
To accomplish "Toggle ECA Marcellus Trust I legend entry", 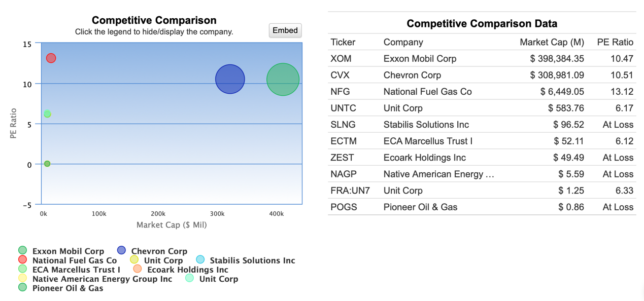I will 69,270.
